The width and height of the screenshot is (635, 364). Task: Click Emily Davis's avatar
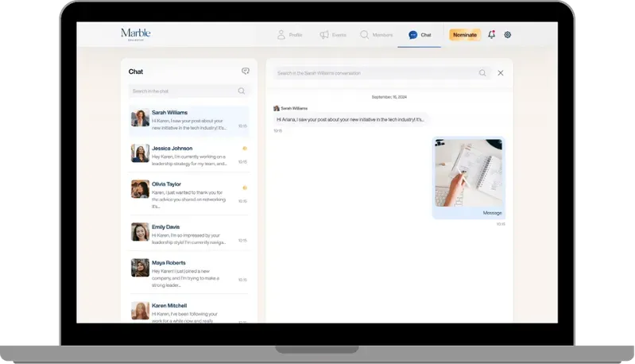[140, 232]
